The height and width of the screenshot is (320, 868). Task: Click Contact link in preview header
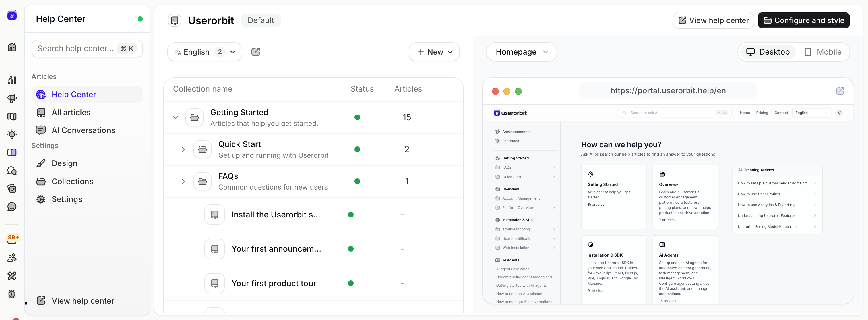tap(781, 113)
